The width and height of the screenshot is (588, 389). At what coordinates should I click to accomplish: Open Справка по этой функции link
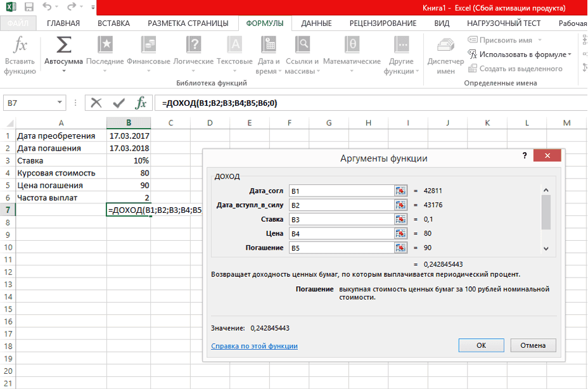coord(254,346)
